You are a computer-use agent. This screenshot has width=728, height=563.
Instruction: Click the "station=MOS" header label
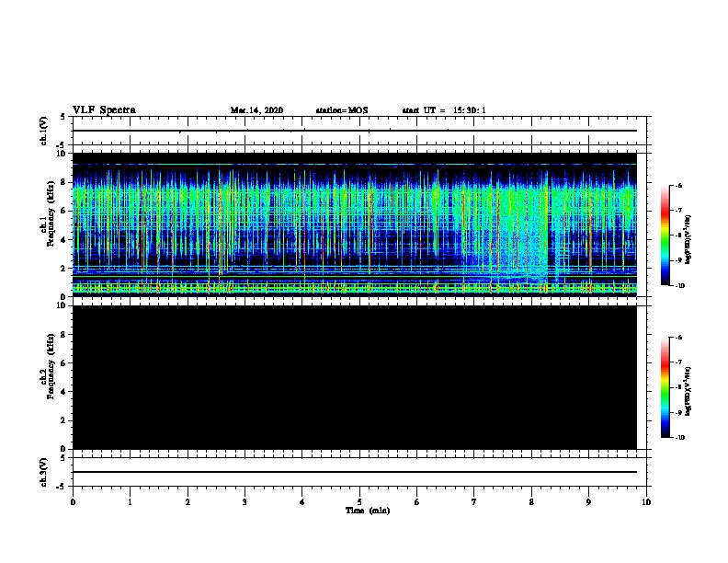point(342,110)
